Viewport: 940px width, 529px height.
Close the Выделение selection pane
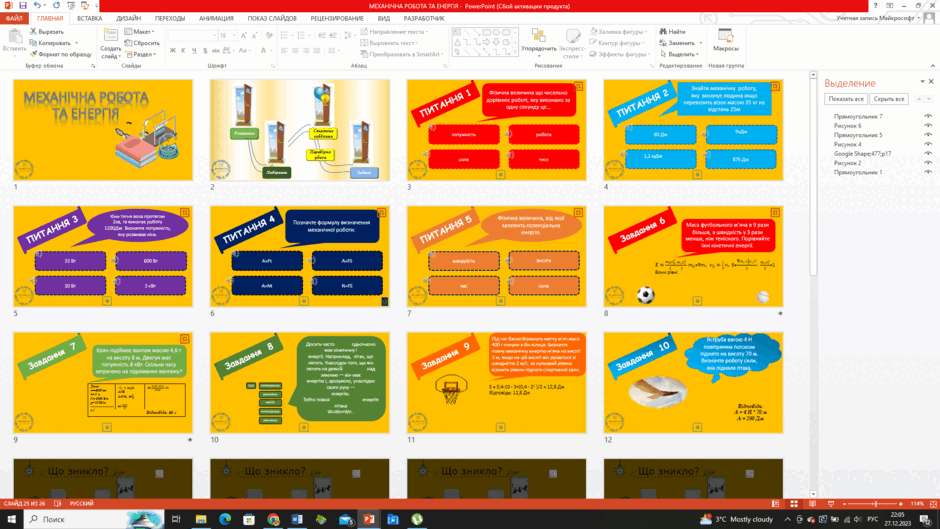pyautogui.click(x=931, y=82)
